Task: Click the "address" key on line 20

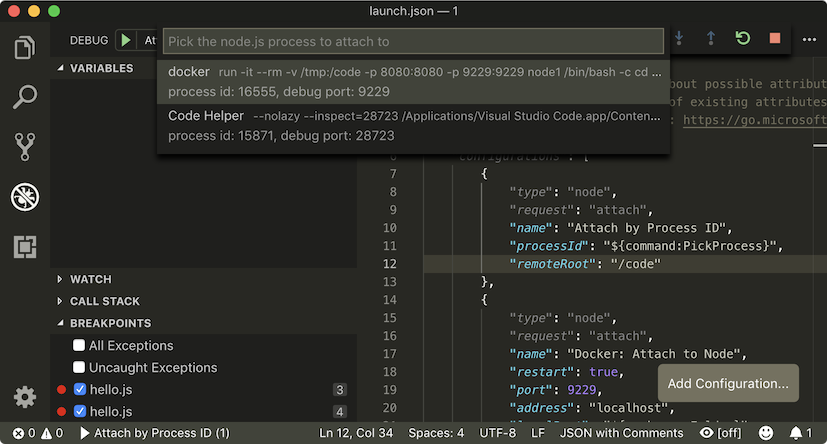Action: coord(541,408)
